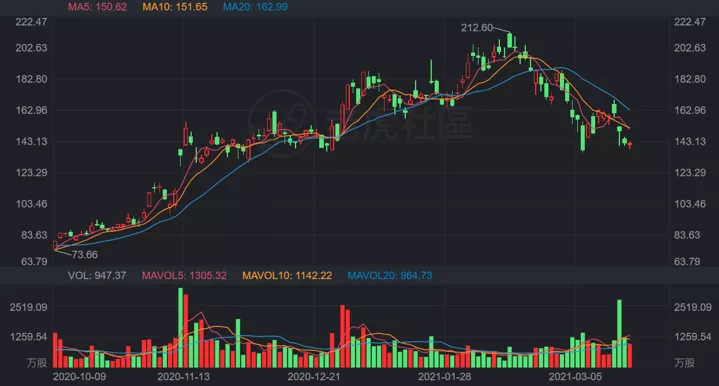Click the 2519.09 label on left volume axis
Screen dimensions: 719x386
(x=28, y=307)
